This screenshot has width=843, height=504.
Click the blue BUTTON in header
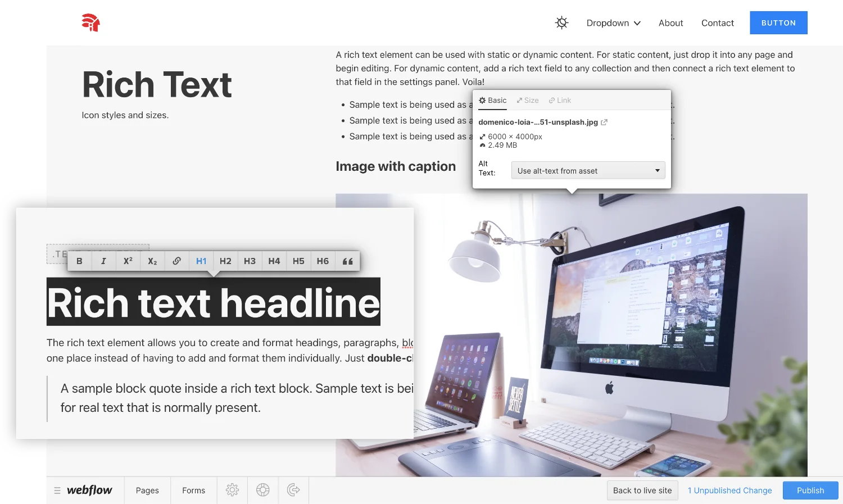(778, 23)
